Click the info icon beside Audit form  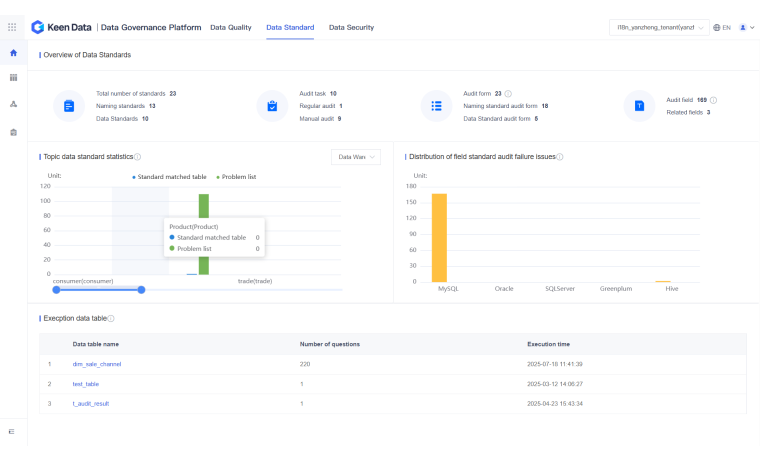click(508, 93)
